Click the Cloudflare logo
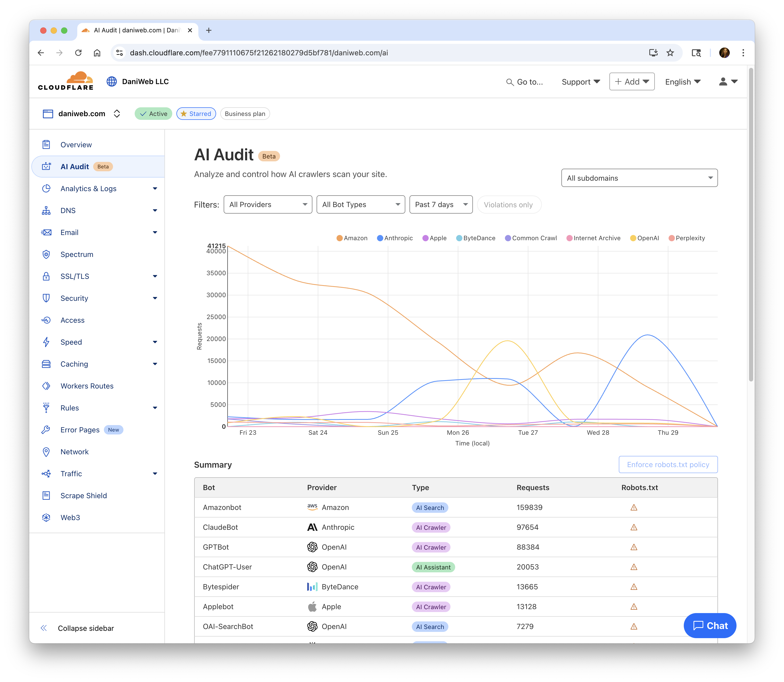The height and width of the screenshot is (682, 784). click(x=66, y=81)
